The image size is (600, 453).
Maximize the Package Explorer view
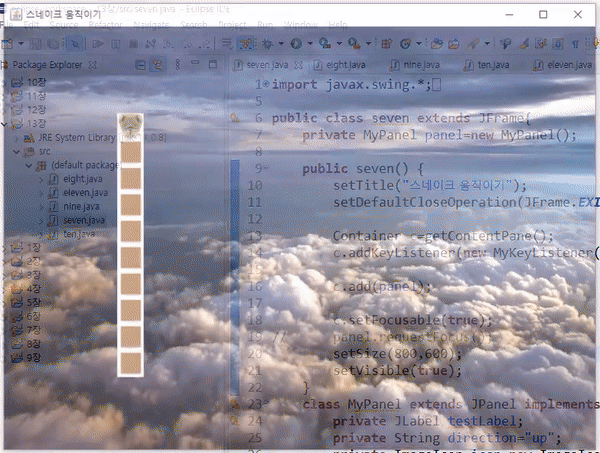point(213,64)
